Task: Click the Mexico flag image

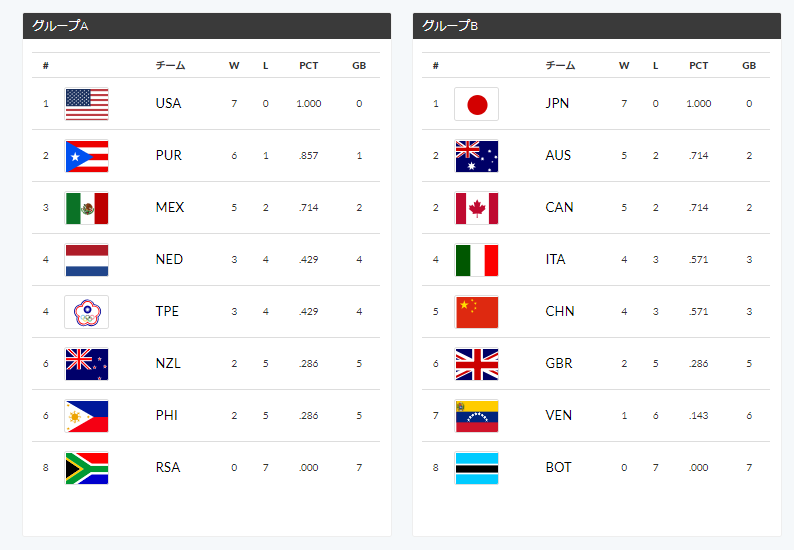Action: [x=87, y=208]
